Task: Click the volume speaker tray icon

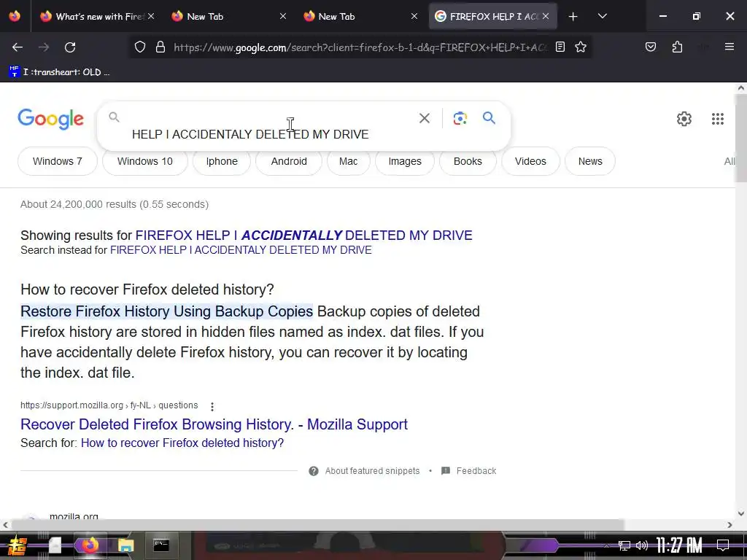Action: pyautogui.click(x=642, y=545)
